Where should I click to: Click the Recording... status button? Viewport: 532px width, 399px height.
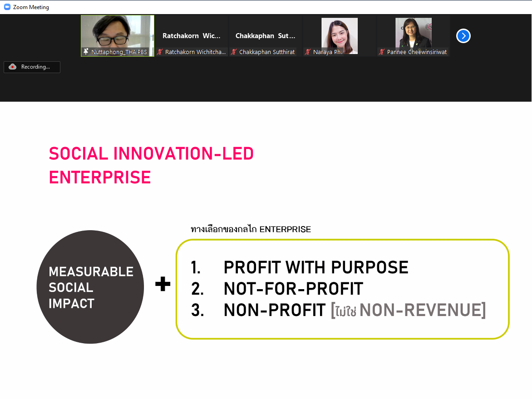[x=32, y=67]
